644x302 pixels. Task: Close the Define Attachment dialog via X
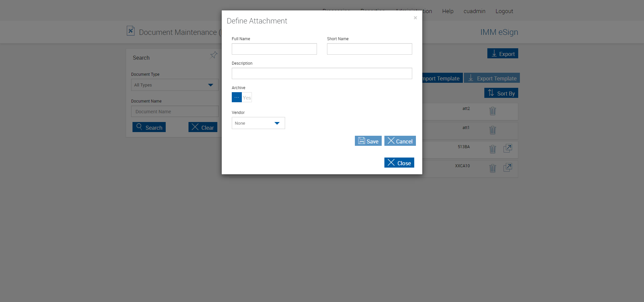[415, 18]
